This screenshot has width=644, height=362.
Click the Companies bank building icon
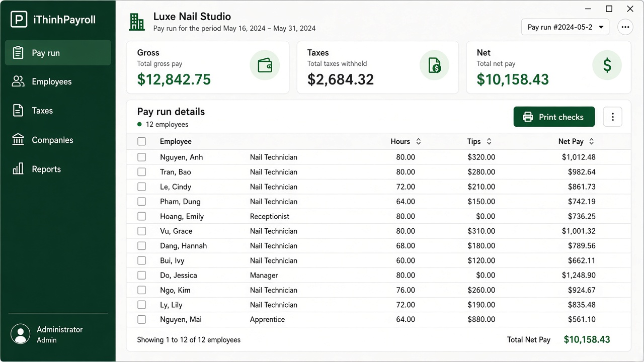18,140
